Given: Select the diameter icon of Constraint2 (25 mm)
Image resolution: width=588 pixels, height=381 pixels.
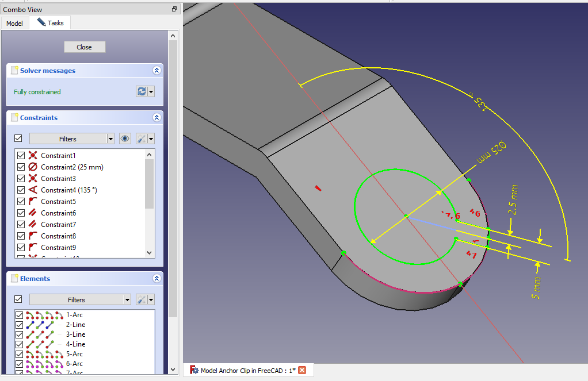Looking at the screenshot, I should coord(33,167).
